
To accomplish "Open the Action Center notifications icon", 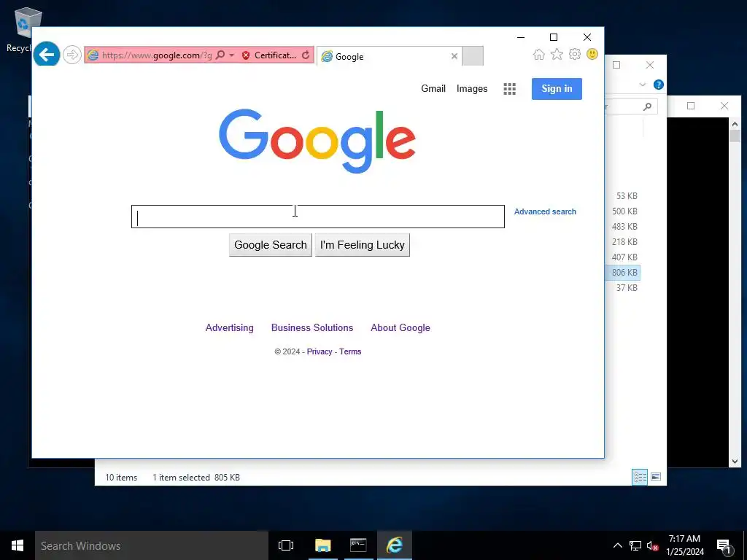I will [x=724, y=546].
